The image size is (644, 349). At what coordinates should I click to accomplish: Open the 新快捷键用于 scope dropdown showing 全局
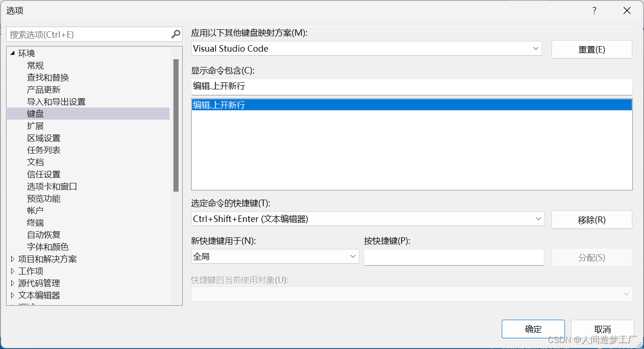(x=353, y=256)
